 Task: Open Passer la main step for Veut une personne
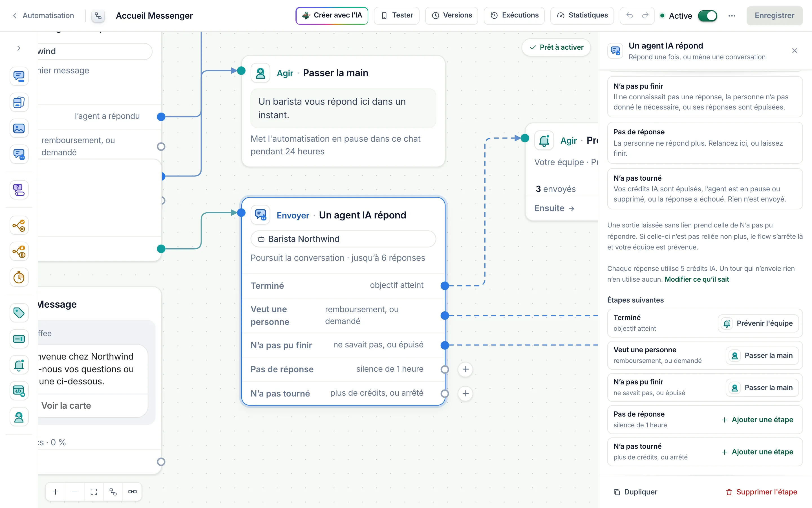point(762,356)
